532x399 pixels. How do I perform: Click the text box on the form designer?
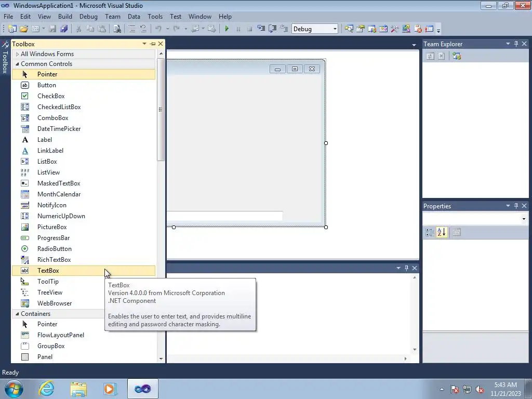224,216
